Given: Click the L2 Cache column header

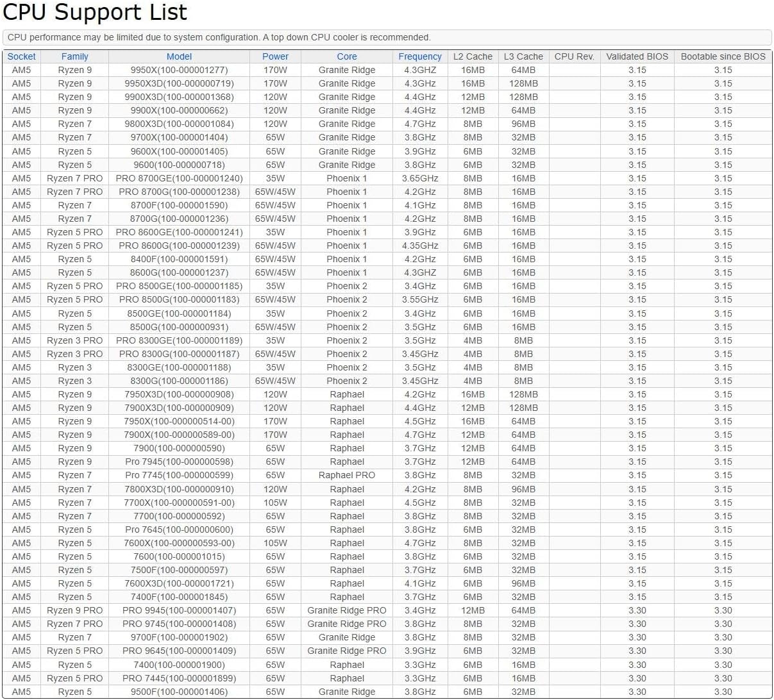Looking at the screenshot, I should tap(473, 56).
